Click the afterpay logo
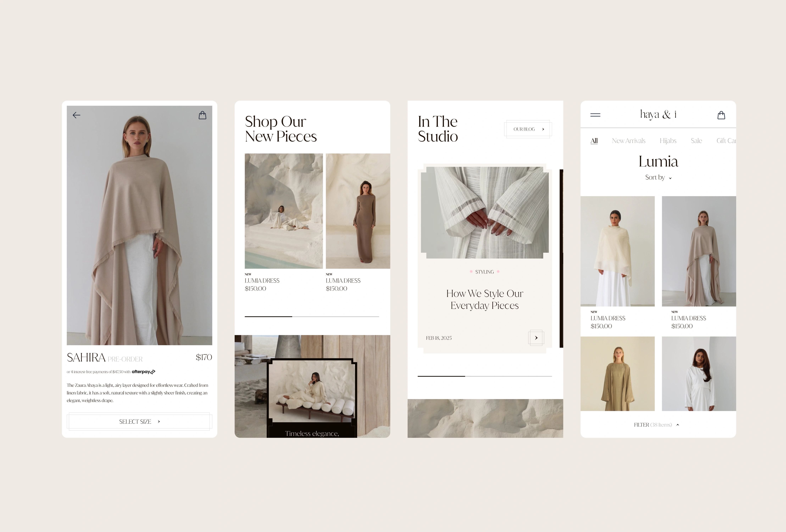786x532 pixels. [x=143, y=372]
